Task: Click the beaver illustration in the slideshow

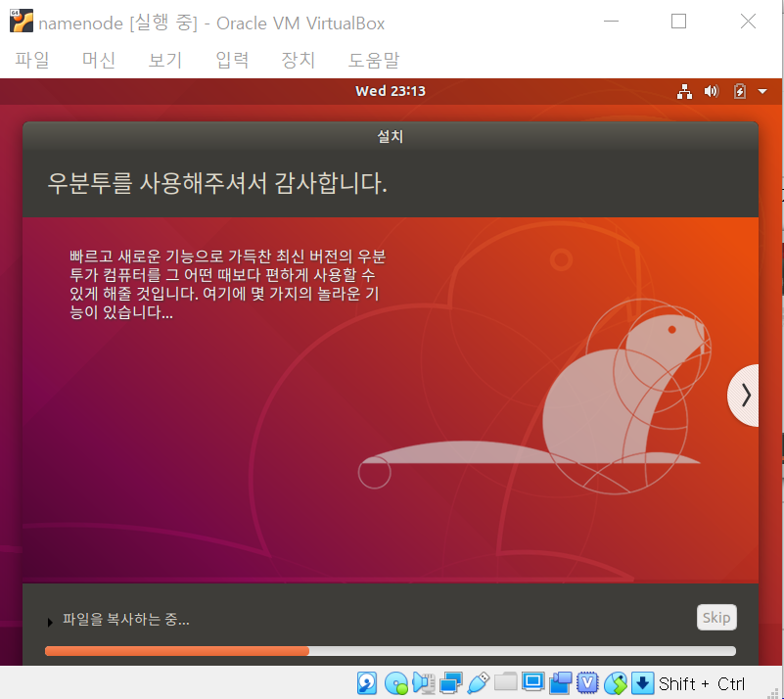Action: pyautogui.click(x=534, y=397)
